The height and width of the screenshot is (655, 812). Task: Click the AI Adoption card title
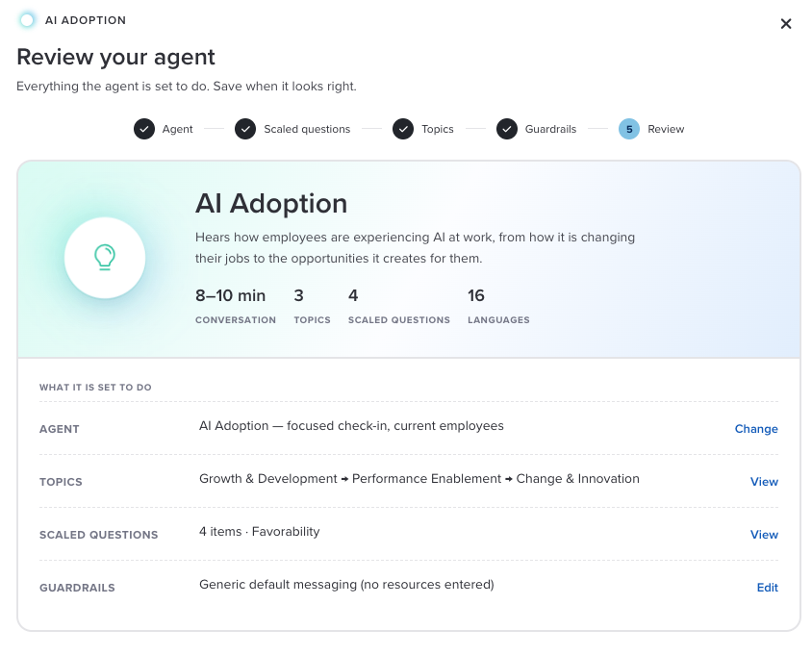tap(271, 203)
